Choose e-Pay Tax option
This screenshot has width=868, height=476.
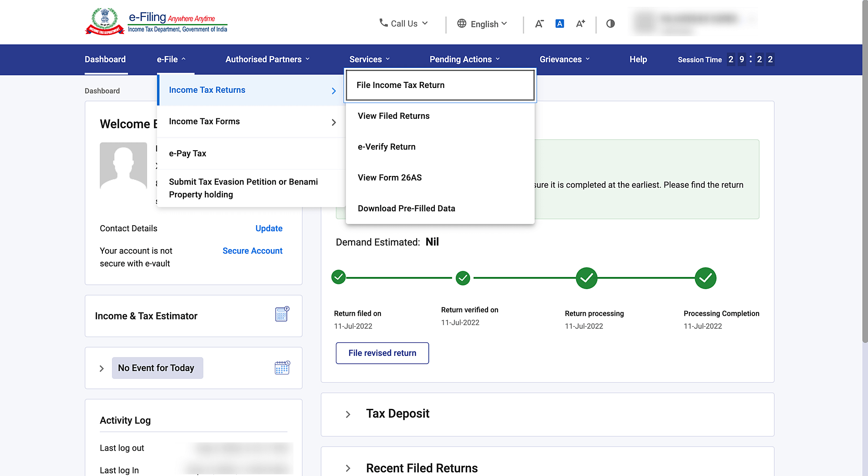[251, 153]
